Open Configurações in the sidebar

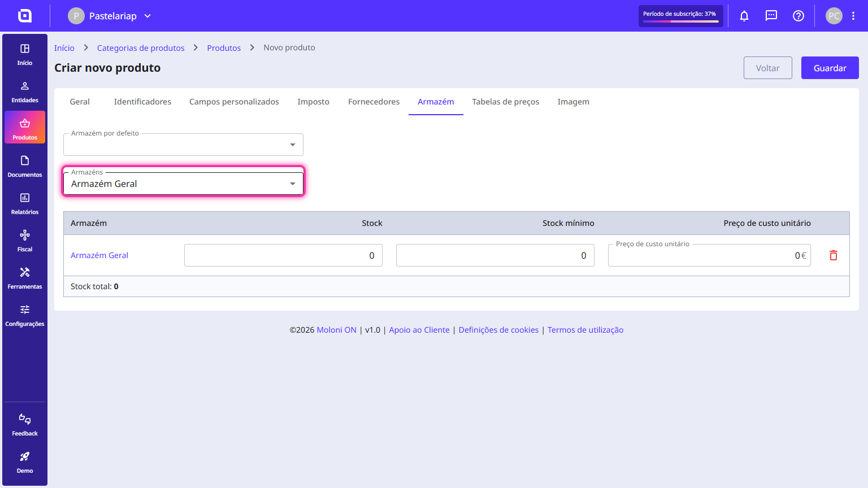coord(25,316)
